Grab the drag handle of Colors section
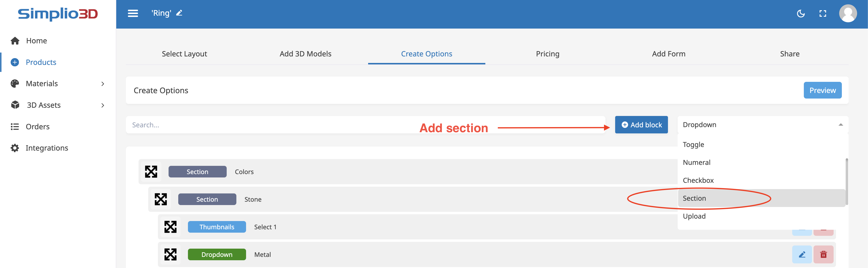The width and height of the screenshot is (868, 268). (151, 172)
